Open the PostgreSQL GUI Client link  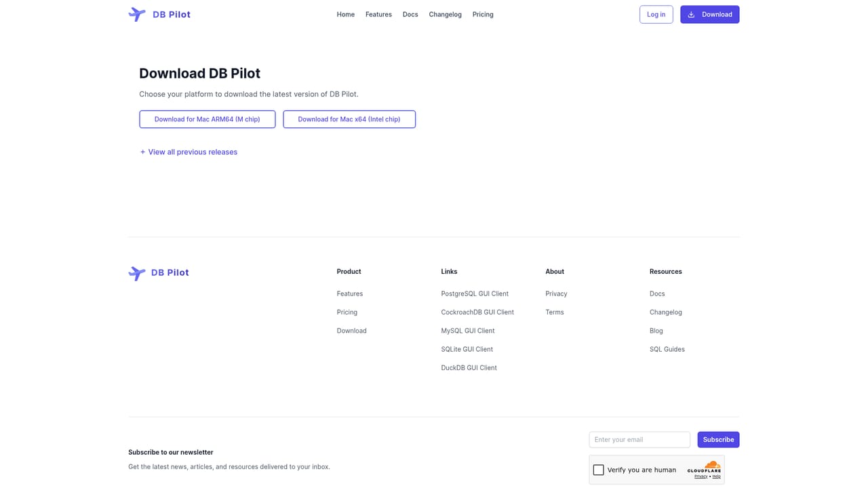point(475,293)
